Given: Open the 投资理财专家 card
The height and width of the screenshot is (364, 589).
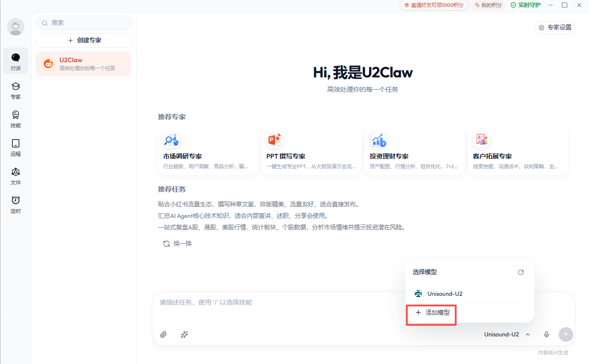Looking at the screenshot, I should (414, 151).
